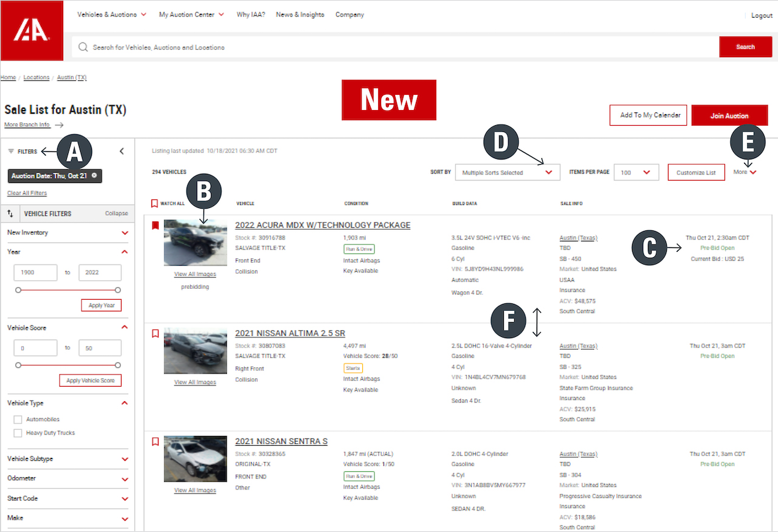778x532 pixels.
Task: Click the Year slider minimum handle
Action: [x=18, y=290]
